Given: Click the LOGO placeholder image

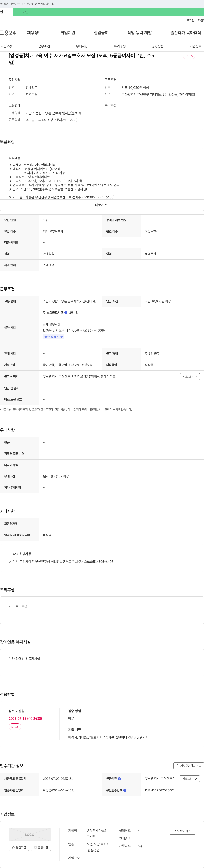Looking at the screenshot, I should [30, 834].
